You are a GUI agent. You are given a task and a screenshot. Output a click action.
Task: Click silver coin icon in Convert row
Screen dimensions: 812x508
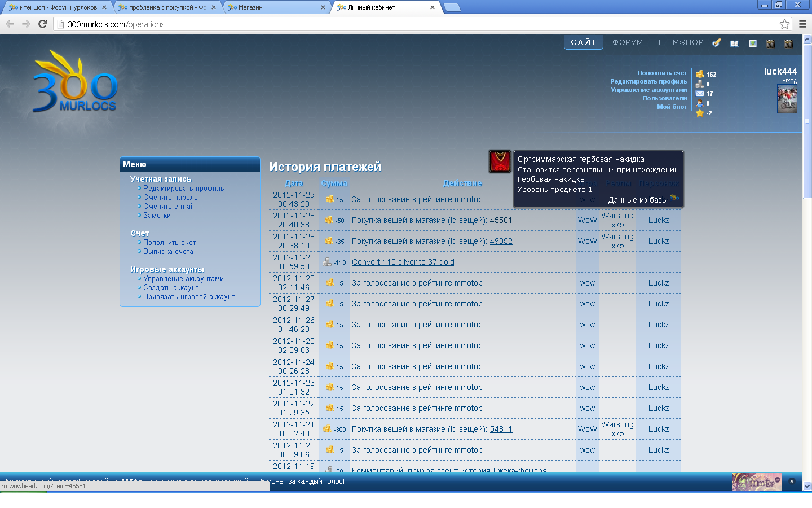[x=327, y=262]
